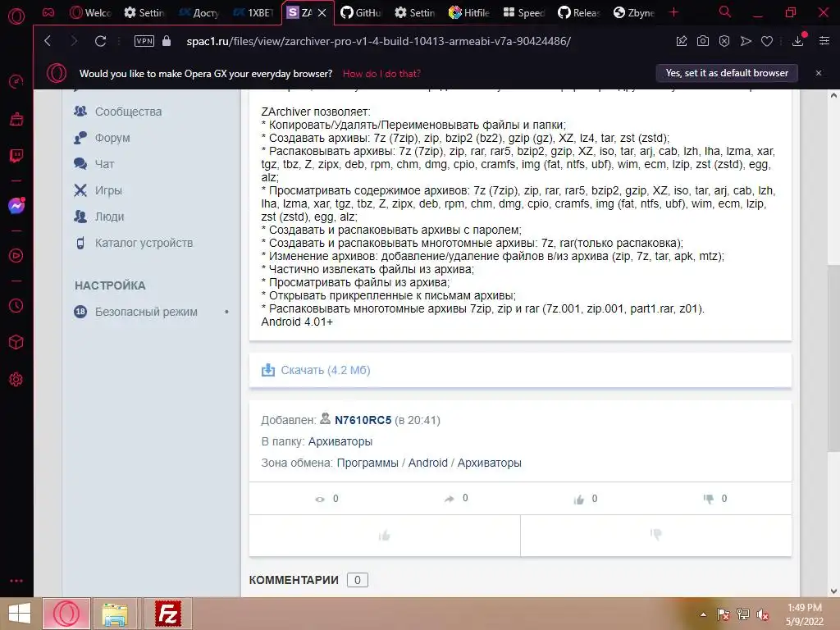The width and height of the screenshot is (840, 630).
Task: Switch to the Releases tab
Action: (x=578, y=12)
